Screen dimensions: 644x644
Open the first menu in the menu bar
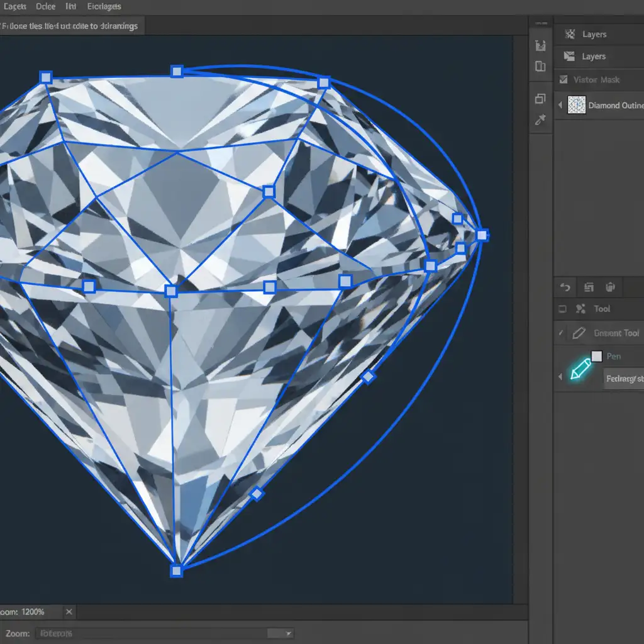(15, 7)
